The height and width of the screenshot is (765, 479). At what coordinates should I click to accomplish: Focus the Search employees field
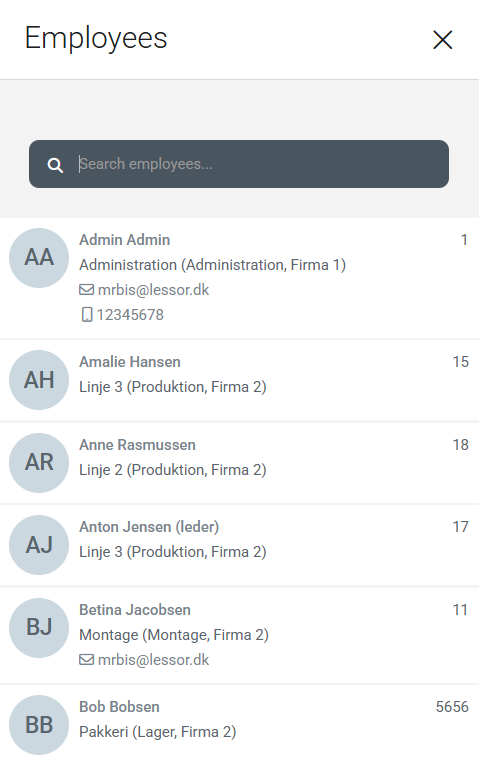coord(239,164)
